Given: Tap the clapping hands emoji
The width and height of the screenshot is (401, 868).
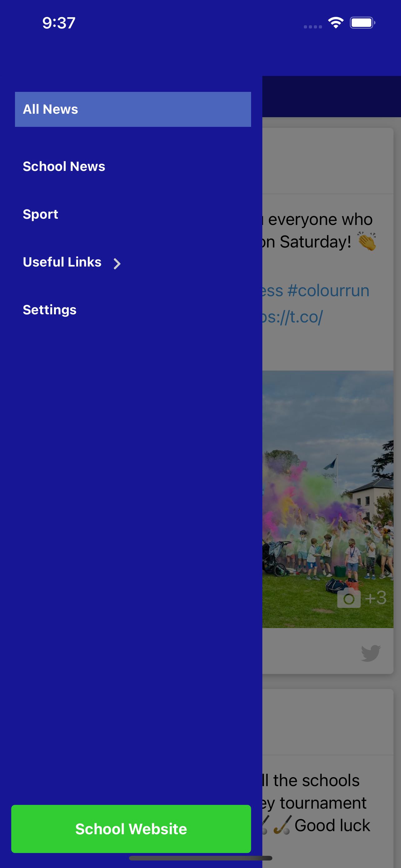Looking at the screenshot, I should [x=367, y=241].
